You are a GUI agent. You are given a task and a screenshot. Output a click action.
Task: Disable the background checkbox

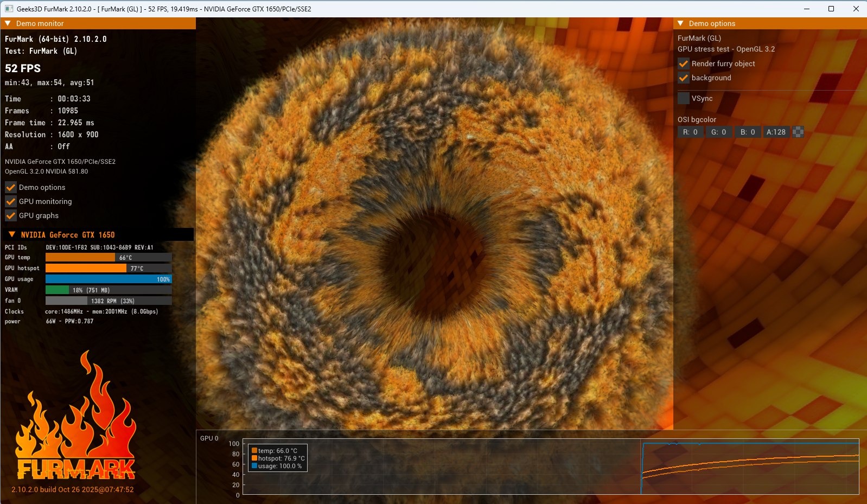coord(684,78)
